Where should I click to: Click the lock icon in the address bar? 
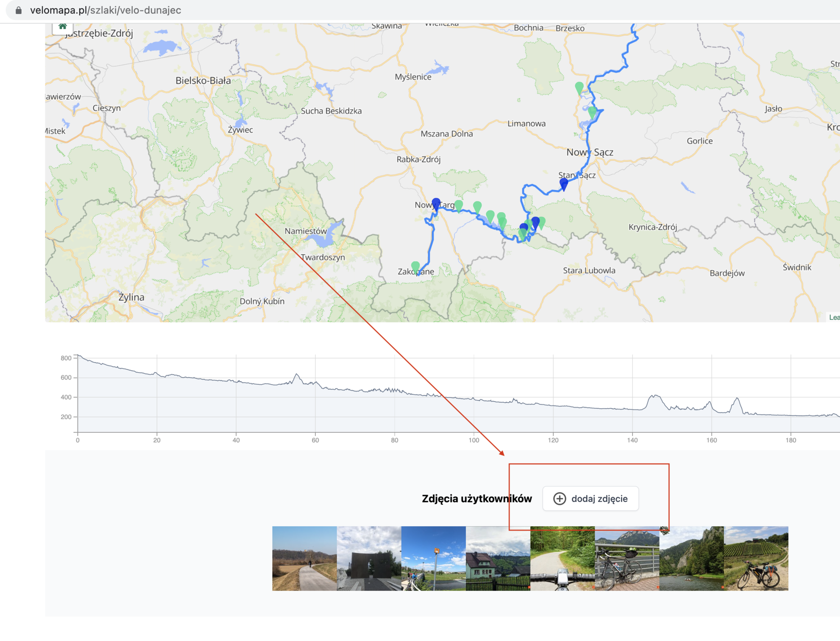coord(18,10)
